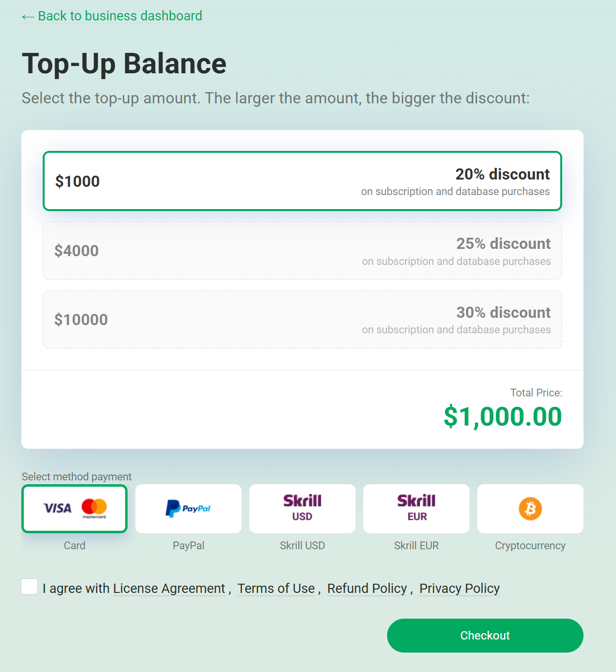The height and width of the screenshot is (672, 616).
Task: Choose the PayPal logo payment method
Action: click(188, 508)
